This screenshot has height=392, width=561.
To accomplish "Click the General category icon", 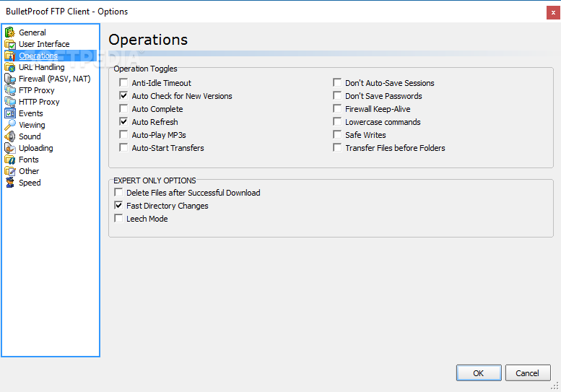I will tap(10, 32).
